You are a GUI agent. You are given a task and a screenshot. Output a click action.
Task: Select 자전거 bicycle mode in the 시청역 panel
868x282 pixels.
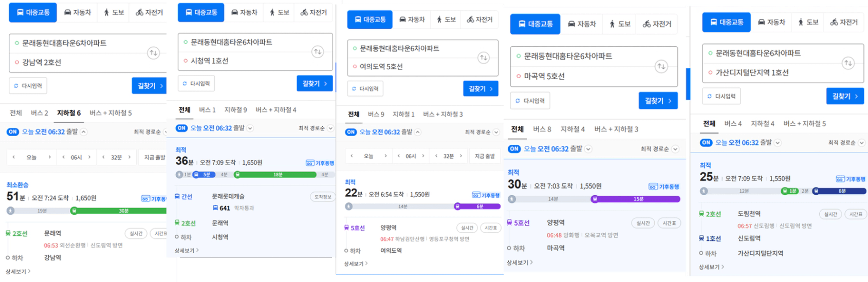tap(313, 12)
